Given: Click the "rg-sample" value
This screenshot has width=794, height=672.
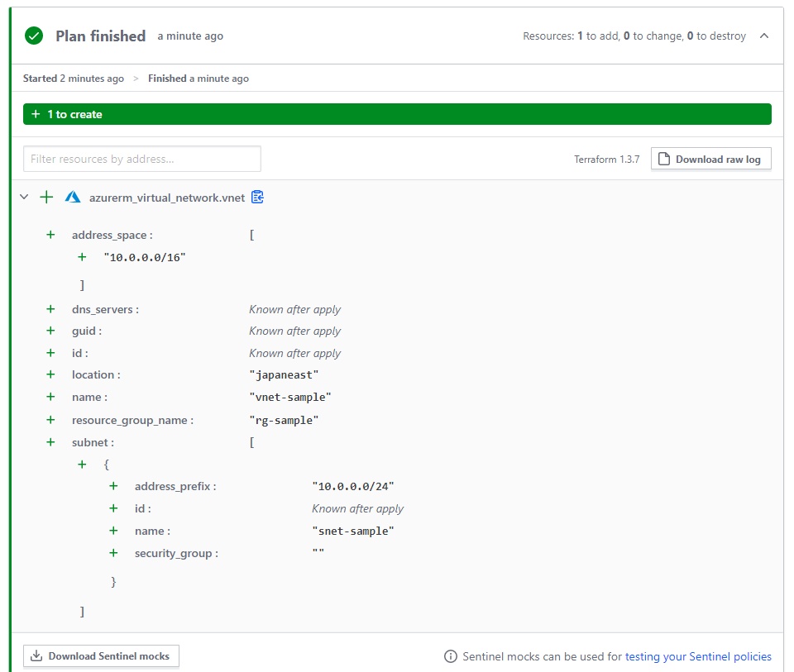Looking at the screenshot, I should [x=284, y=421].
